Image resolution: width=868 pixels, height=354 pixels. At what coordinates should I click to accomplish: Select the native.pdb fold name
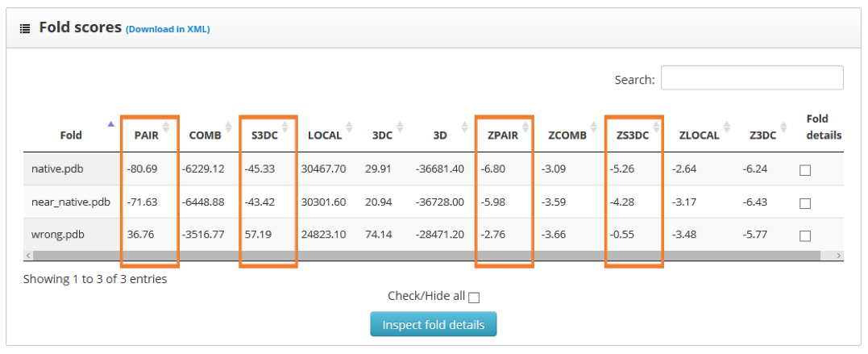(x=57, y=169)
